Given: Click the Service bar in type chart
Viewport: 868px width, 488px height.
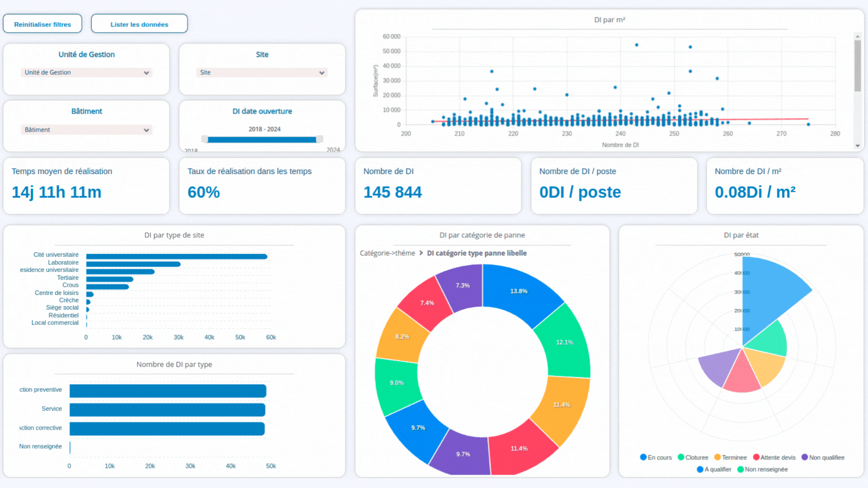Looking at the screenshot, I should [167, 409].
